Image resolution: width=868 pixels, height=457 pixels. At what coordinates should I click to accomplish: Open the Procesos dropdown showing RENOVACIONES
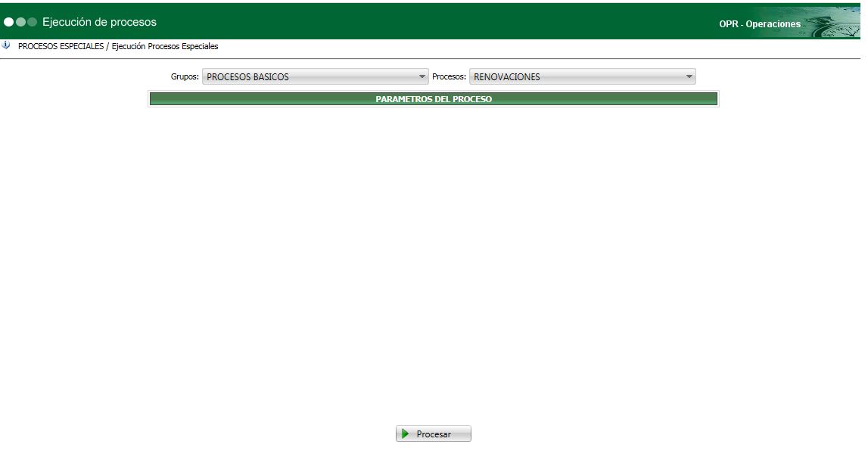(x=583, y=77)
